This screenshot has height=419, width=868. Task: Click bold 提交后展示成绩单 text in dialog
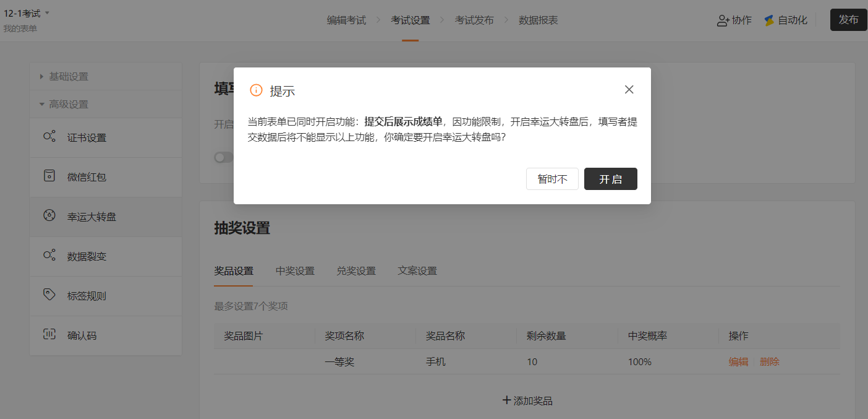tap(404, 121)
